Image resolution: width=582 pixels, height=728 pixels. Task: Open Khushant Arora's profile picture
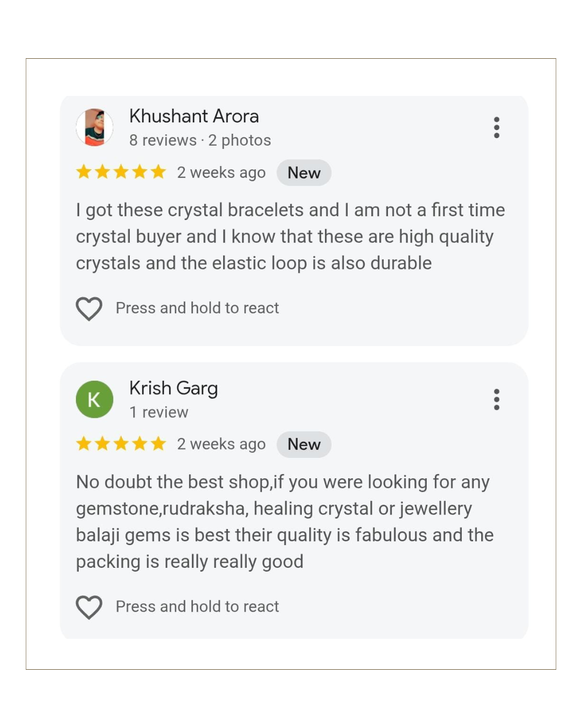[94, 127]
